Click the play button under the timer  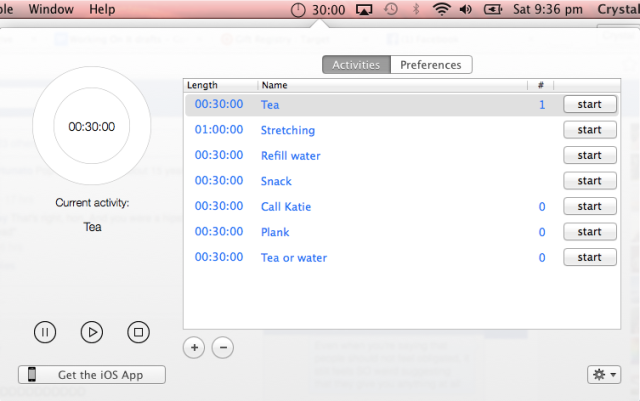point(92,332)
